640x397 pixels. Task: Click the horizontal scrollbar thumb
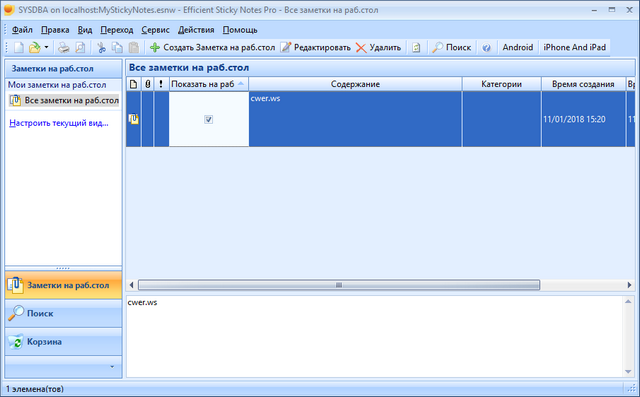[x=339, y=285]
